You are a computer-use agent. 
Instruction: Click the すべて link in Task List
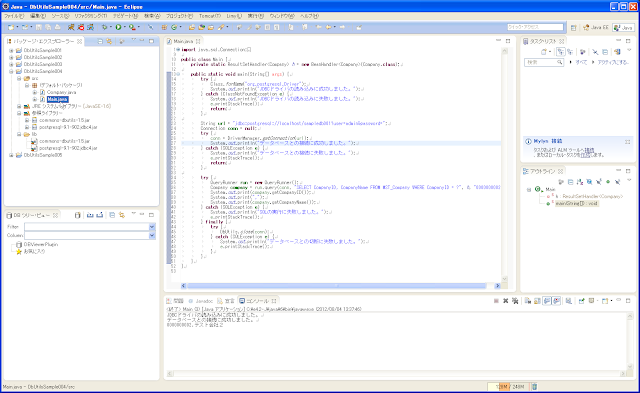[581, 62]
